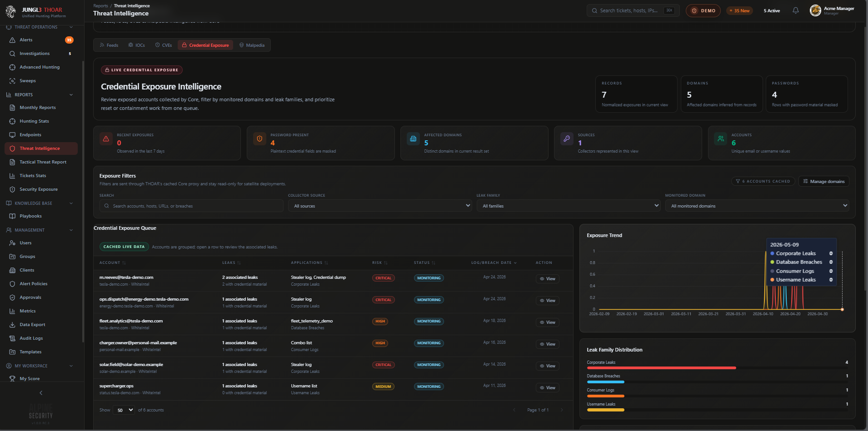
Task: Click the Audit Logs icon
Action: tap(12, 338)
